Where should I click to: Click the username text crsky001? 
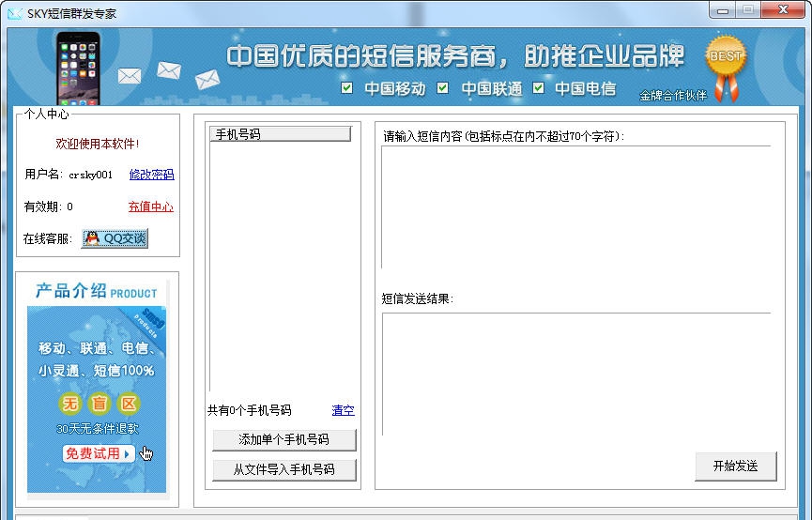(91, 176)
